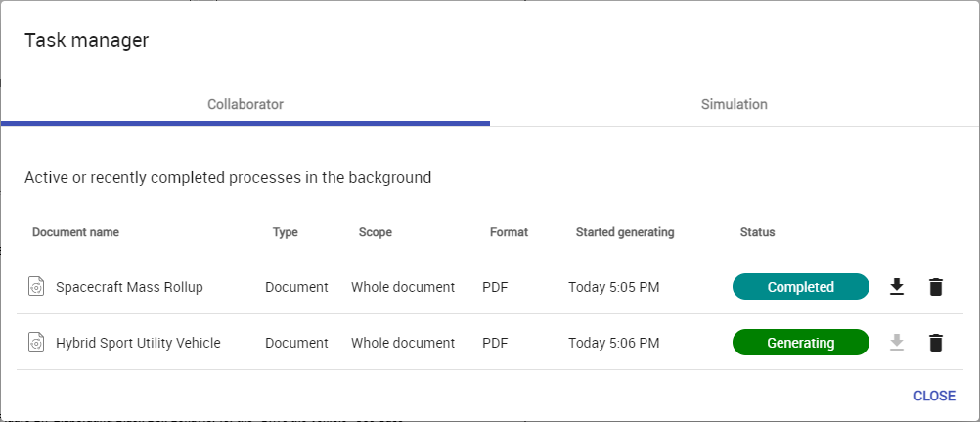Viewport: 980px width, 422px height.
Task: Click the Spacecraft Mass Rollup document icon
Action: coord(35,287)
